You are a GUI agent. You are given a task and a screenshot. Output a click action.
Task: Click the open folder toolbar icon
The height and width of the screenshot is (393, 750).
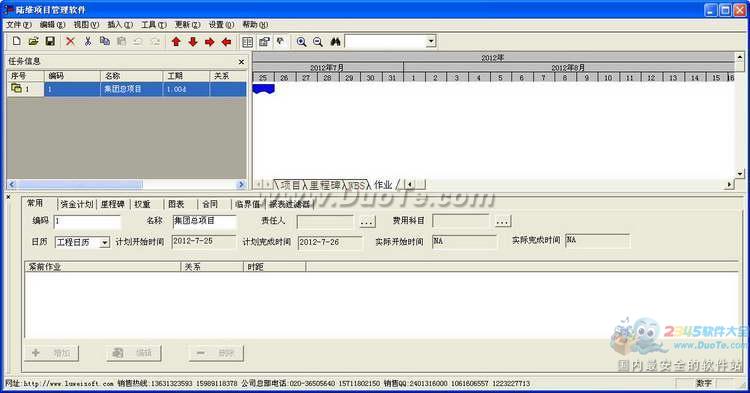click(33, 42)
